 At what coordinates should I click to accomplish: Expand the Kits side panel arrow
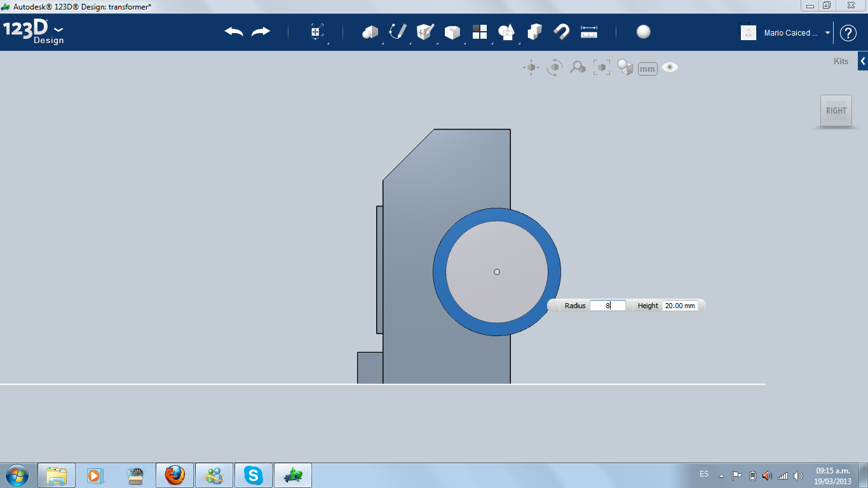(863, 61)
